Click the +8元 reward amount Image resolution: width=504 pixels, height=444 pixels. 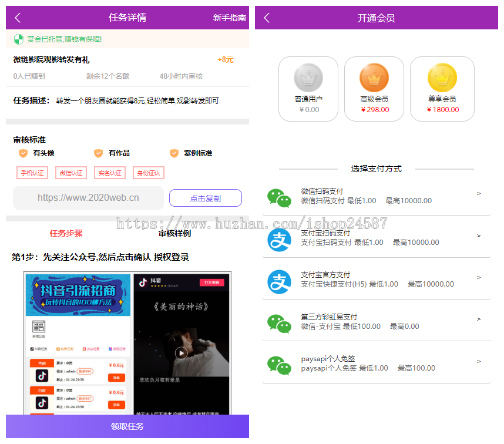pyautogui.click(x=226, y=59)
